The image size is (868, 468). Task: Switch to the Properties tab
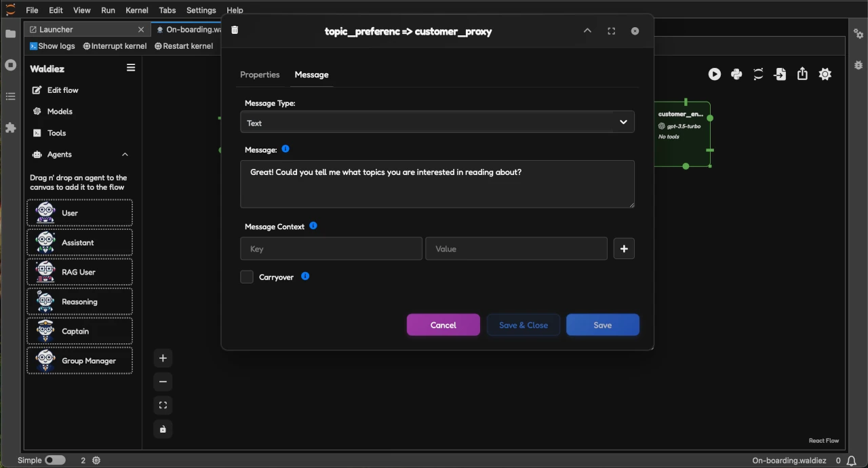click(260, 75)
